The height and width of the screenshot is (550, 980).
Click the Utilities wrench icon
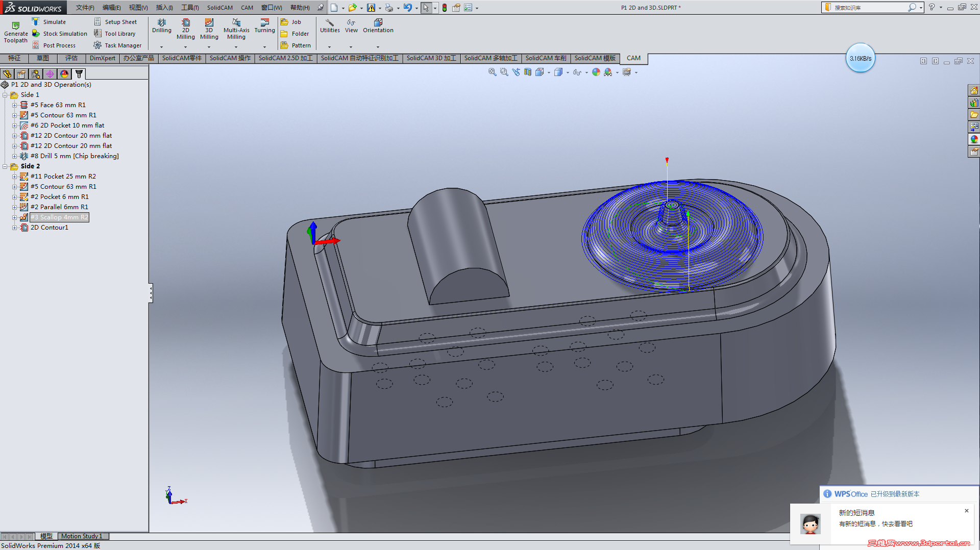pos(330,22)
